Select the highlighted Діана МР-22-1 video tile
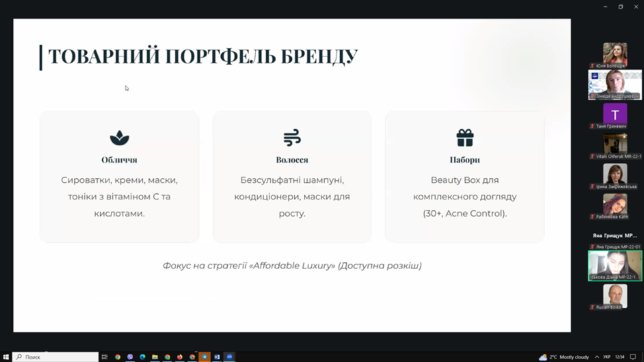The height and width of the screenshot is (362, 644). point(615,265)
